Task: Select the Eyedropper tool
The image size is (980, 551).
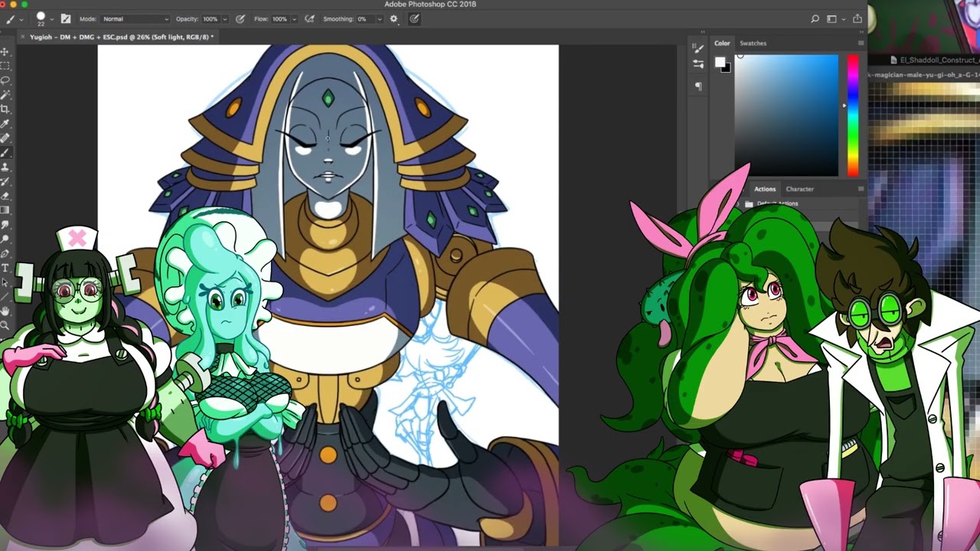Action: [x=5, y=124]
